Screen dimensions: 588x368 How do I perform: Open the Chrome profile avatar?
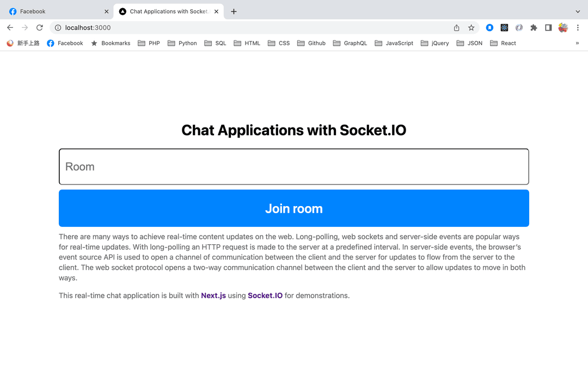(563, 28)
